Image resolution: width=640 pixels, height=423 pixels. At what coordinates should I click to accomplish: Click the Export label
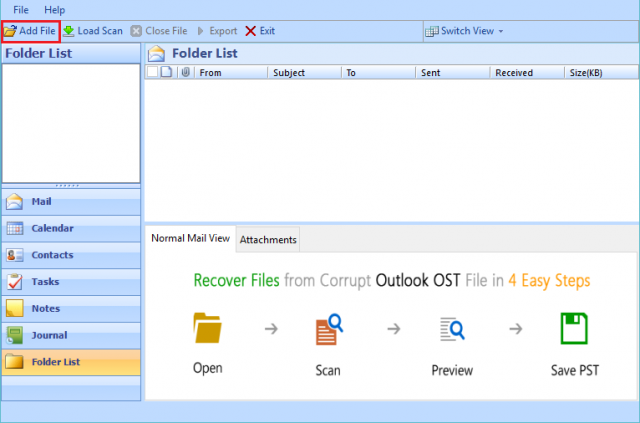[x=223, y=31]
